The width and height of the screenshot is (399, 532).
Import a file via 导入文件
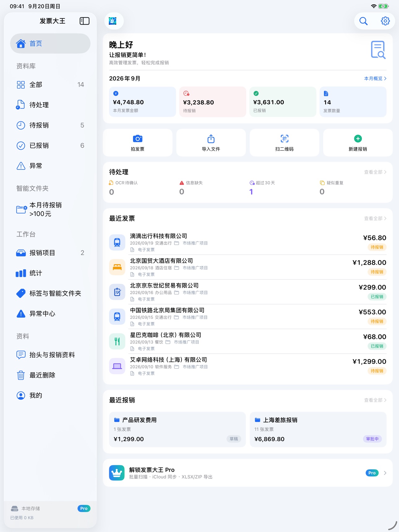click(211, 143)
